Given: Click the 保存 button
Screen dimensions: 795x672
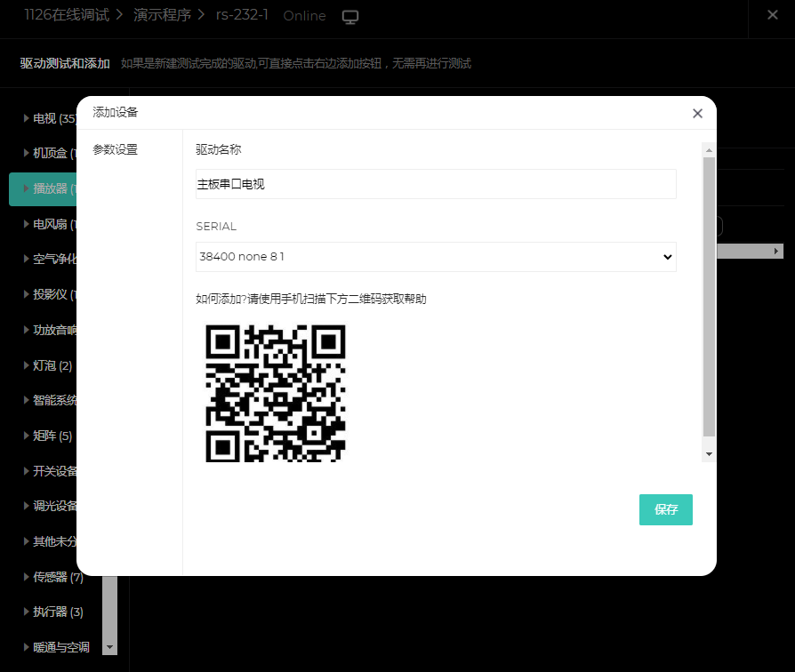Looking at the screenshot, I should click(x=665, y=509).
